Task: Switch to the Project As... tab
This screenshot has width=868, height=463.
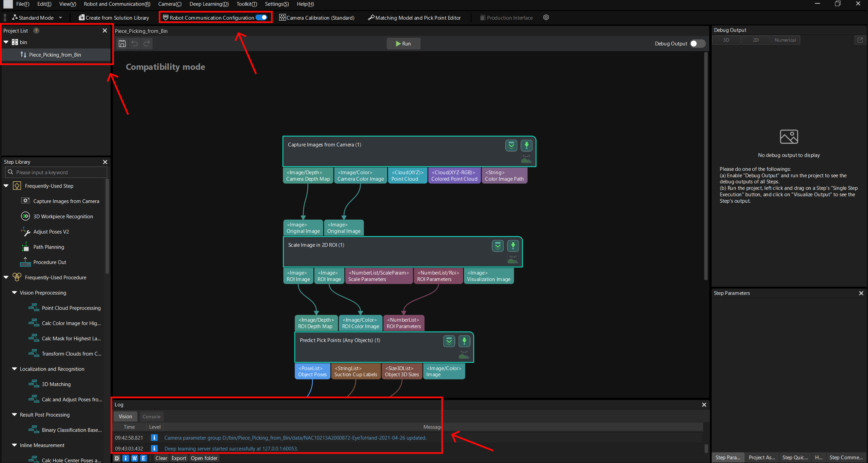Action: coord(762,458)
